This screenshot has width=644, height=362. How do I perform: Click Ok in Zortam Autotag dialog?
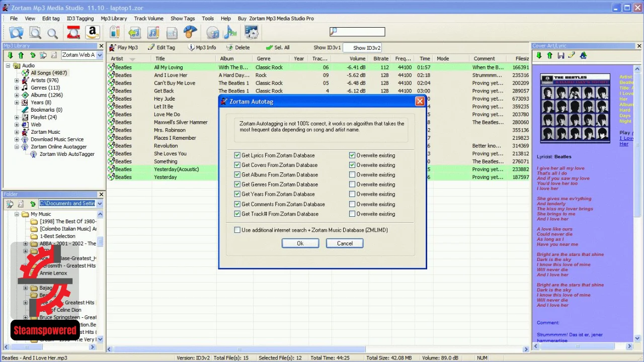[x=300, y=243]
